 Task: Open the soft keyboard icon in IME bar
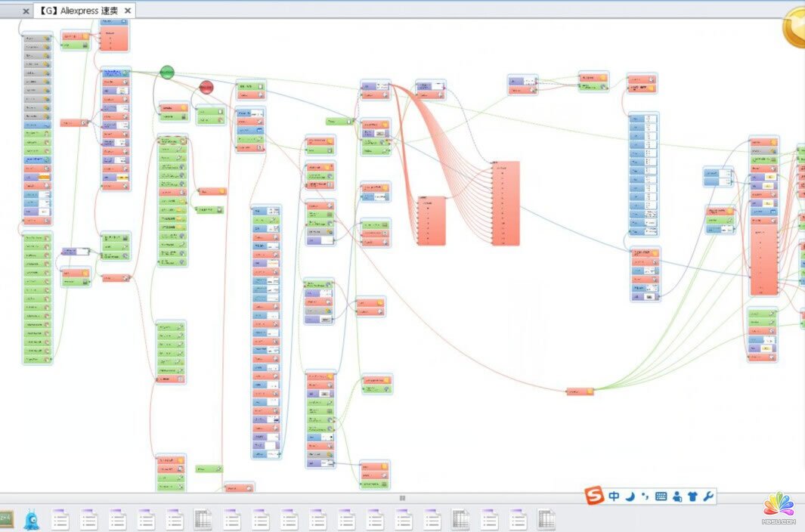click(661, 496)
